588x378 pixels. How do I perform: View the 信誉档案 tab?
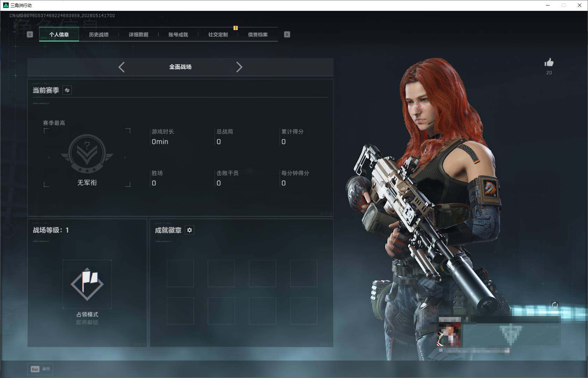(258, 34)
